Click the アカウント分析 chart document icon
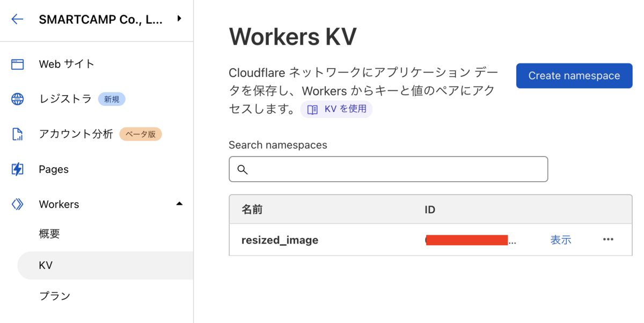 point(17,134)
